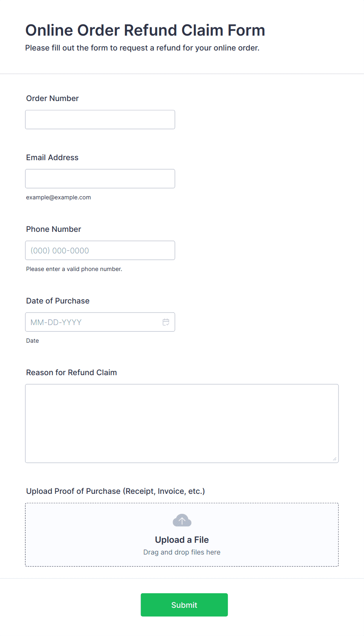
Task: Submit the refund claim form
Action: [x=184, y=605]
